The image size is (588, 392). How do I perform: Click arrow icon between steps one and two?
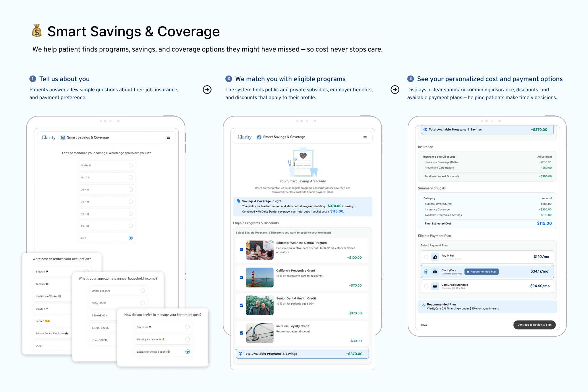207,90
